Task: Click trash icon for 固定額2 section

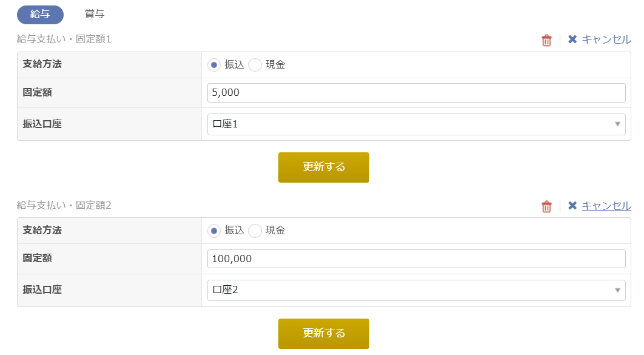Action: (x=546, y=206)
